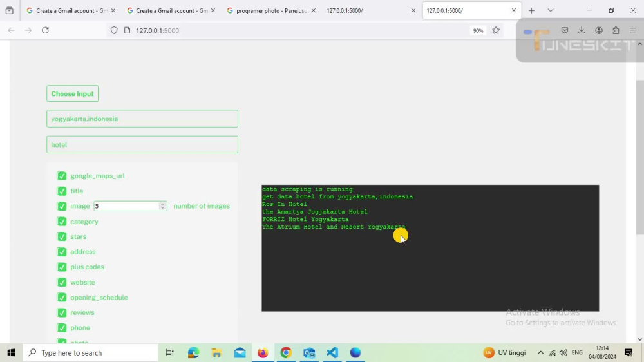Open a new browser tab
This screenshot has width=644, height=362.
tap(531, 11)
